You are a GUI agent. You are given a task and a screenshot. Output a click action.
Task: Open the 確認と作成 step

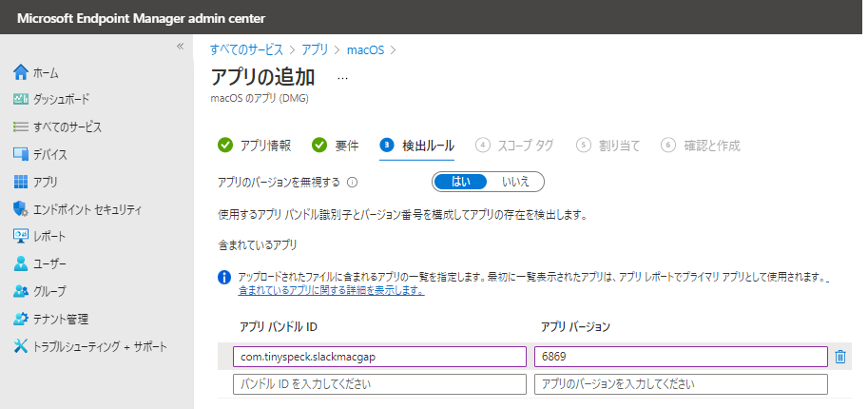[x=701, y=146]
